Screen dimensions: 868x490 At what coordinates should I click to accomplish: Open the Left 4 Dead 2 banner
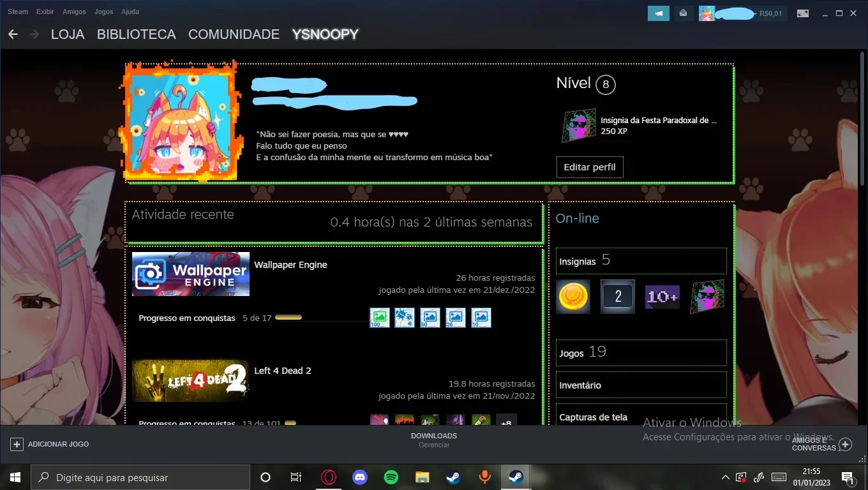[x=191, y=380]
